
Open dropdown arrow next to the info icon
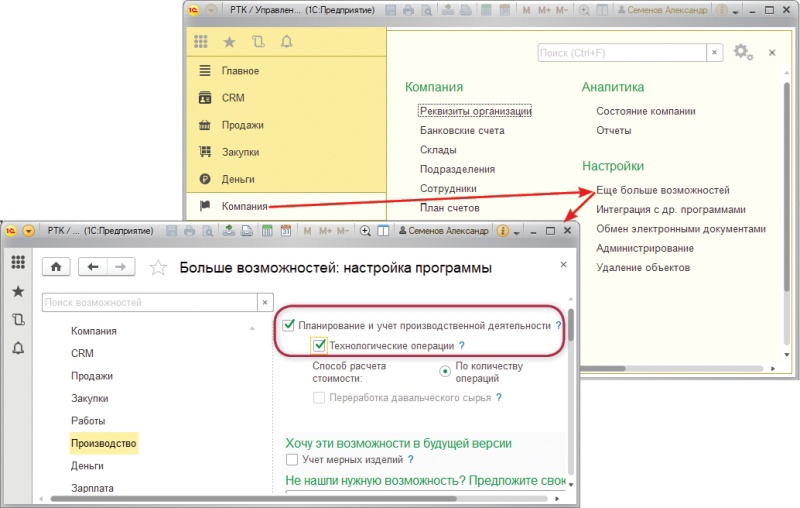[516, 231]
